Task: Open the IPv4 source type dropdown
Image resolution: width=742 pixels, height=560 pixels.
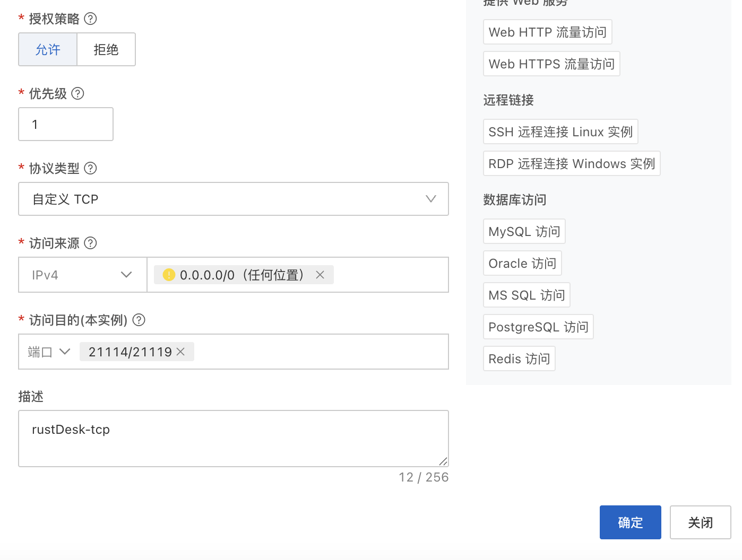Action: pyautogui.click(x=83, y=275)
